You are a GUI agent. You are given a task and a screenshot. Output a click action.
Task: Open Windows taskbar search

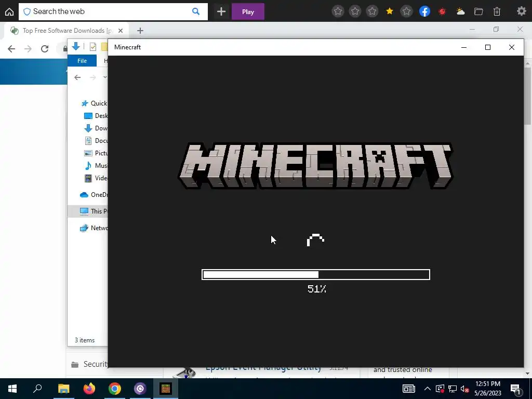37,389
